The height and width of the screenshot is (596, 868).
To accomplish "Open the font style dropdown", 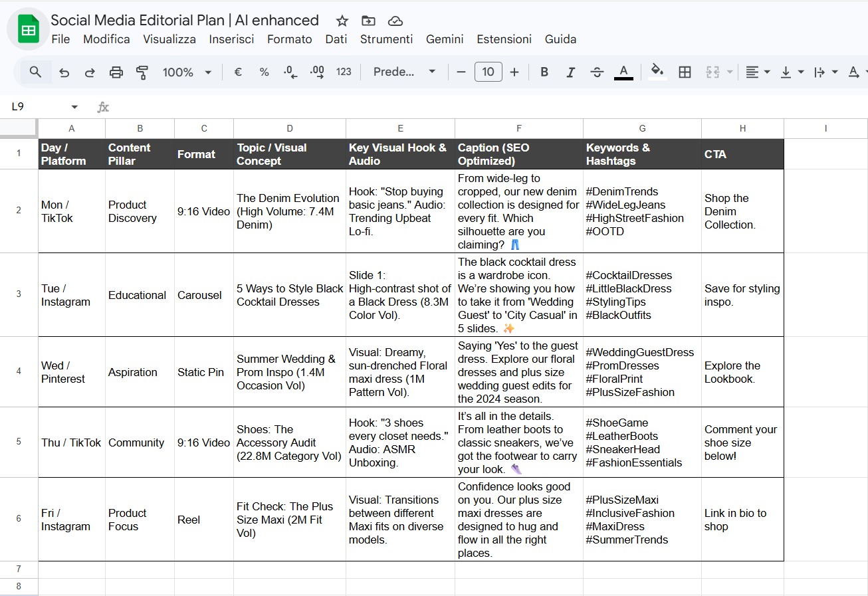I will [404, 72].
